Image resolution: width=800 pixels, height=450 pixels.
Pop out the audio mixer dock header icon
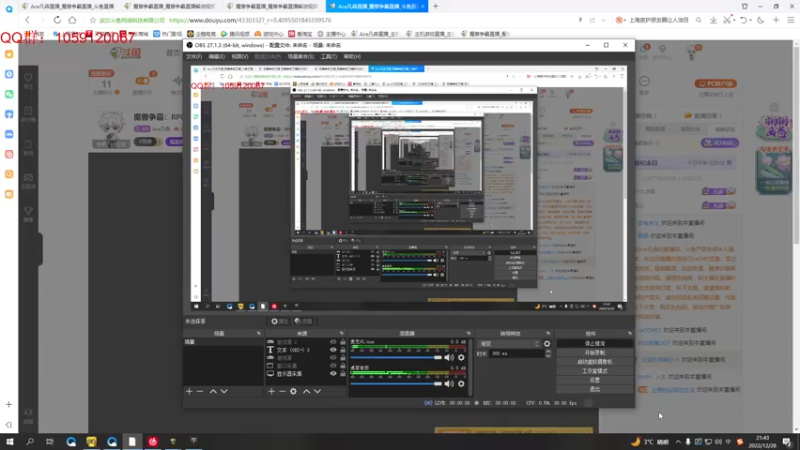(468, 333)
